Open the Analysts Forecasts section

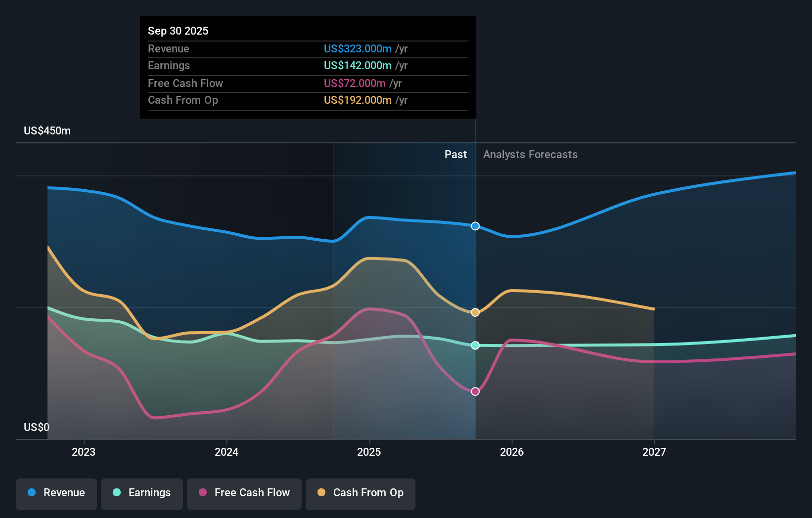click(x=530, y=154)
